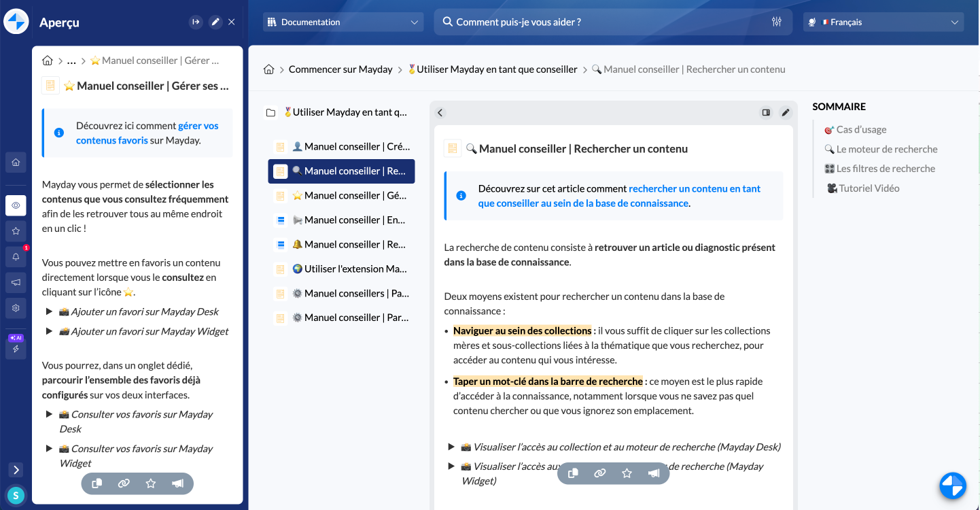Click the pencil edit icon in Aperçu header
This screenshot has width=980, height=510.
pyautogui.click(x=215, y=22)
